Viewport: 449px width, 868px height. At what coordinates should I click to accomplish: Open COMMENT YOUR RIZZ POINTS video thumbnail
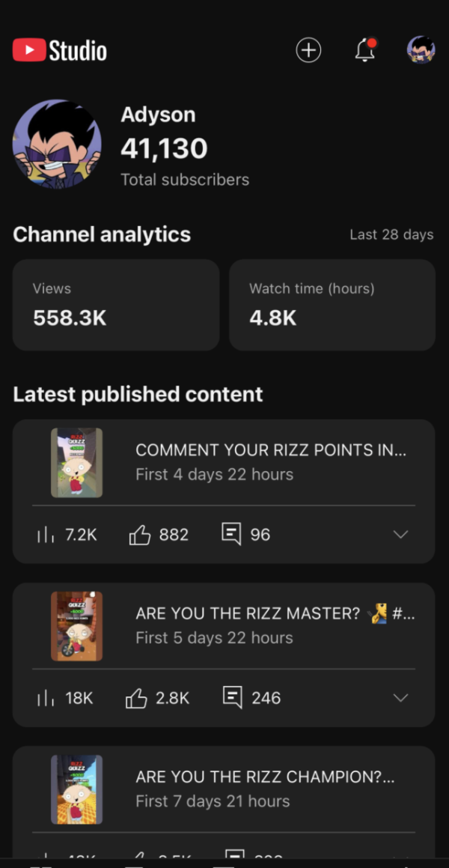(76, 463)
